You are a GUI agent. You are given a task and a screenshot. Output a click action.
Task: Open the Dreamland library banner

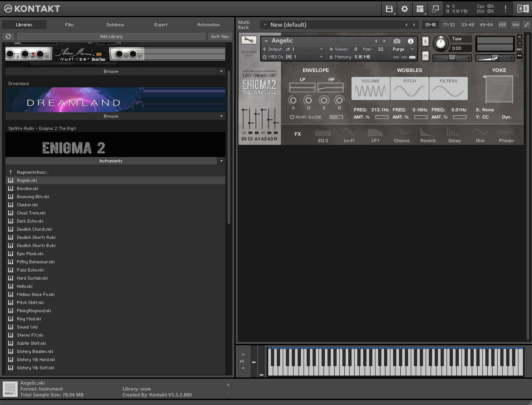(115, 100)
